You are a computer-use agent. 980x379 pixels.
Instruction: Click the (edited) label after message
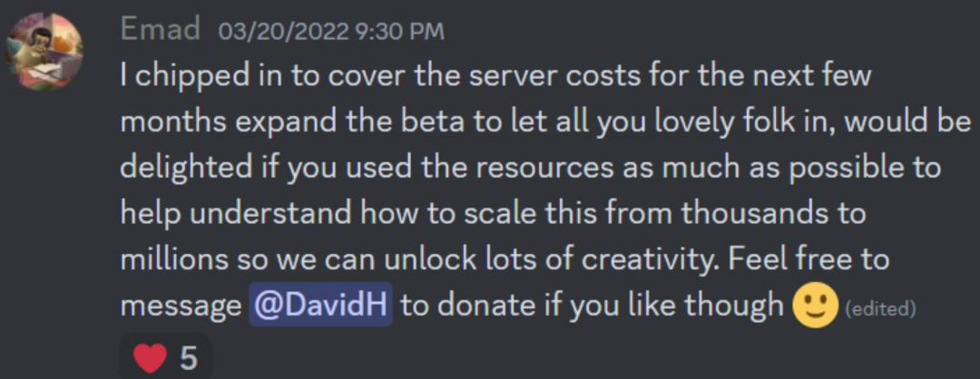click(880, 308)
